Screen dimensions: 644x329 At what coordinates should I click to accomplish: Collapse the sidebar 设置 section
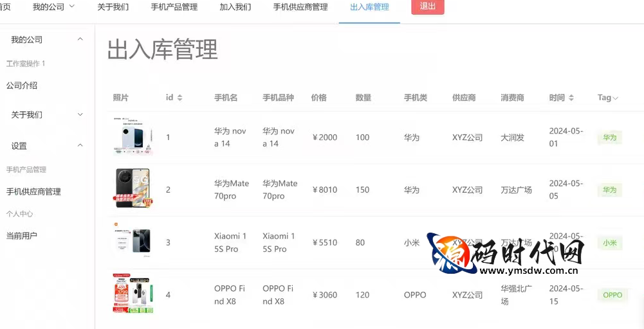point(80,145)
